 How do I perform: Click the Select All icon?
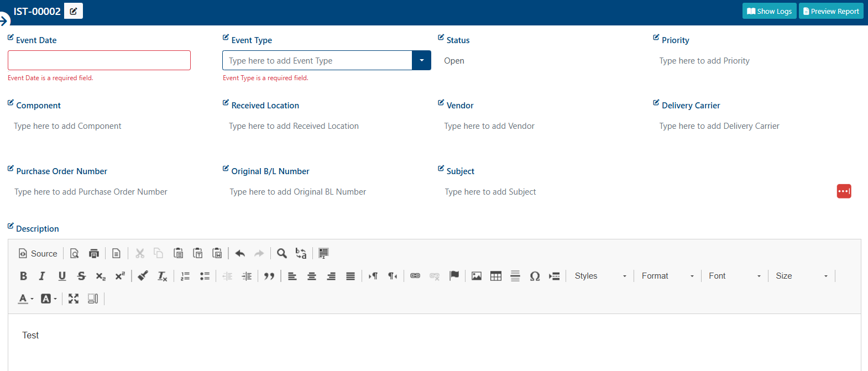click(323, 253)
